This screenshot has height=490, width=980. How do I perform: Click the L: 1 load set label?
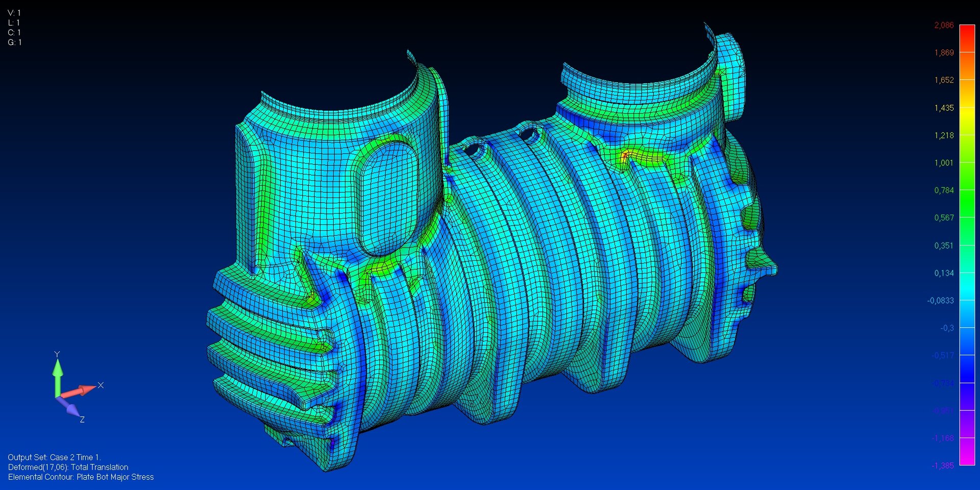(x=14, y=22)
